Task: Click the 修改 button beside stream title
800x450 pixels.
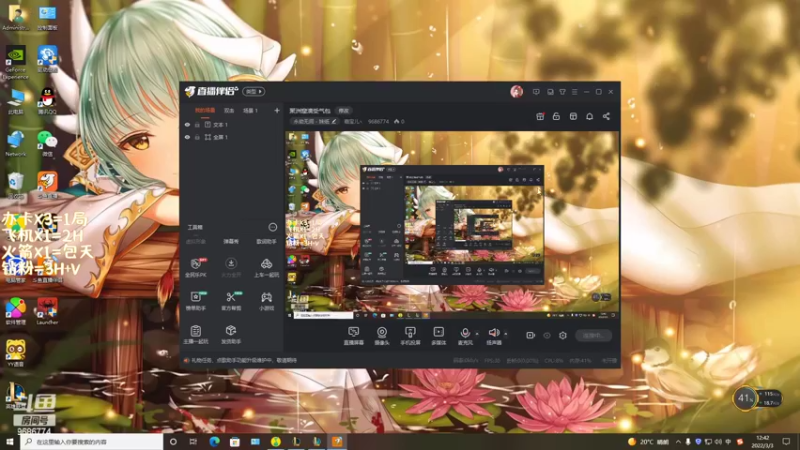Action: tap(344, 110)
